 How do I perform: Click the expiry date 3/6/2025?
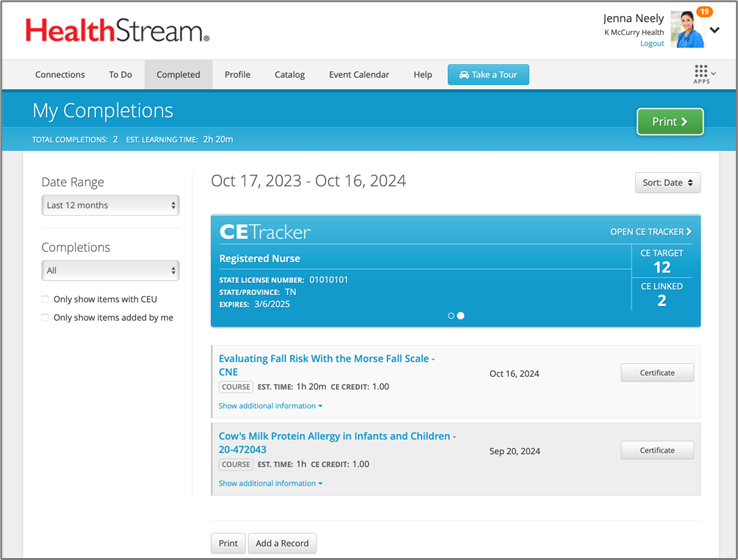[x=272, y=304]
